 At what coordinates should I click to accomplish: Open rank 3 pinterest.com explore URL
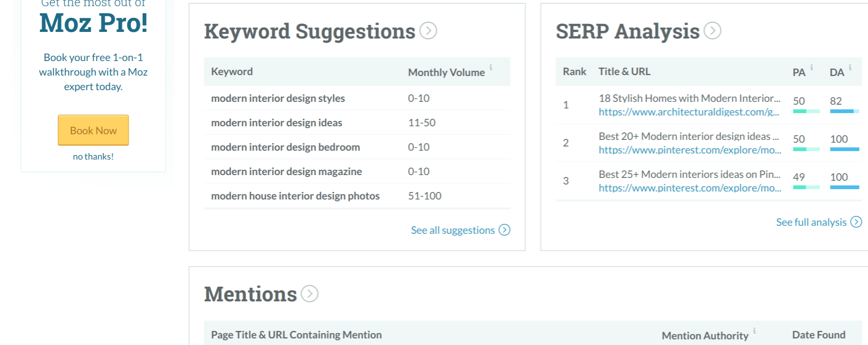coord(689,188)
